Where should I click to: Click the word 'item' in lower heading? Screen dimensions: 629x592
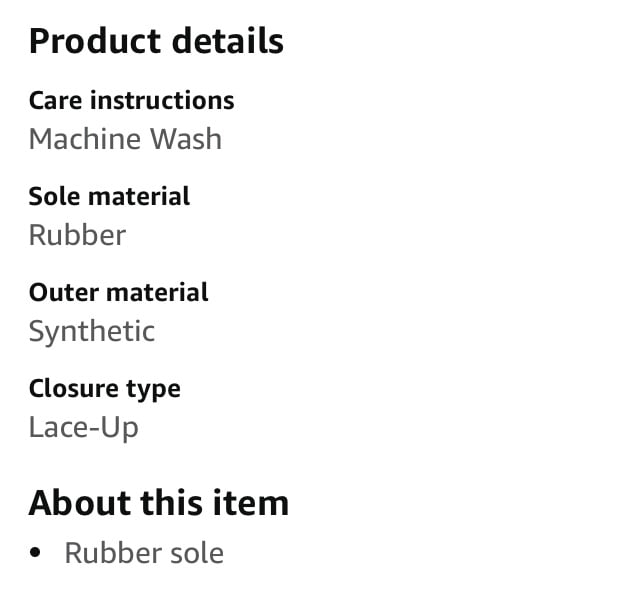[x=251, y=503]
